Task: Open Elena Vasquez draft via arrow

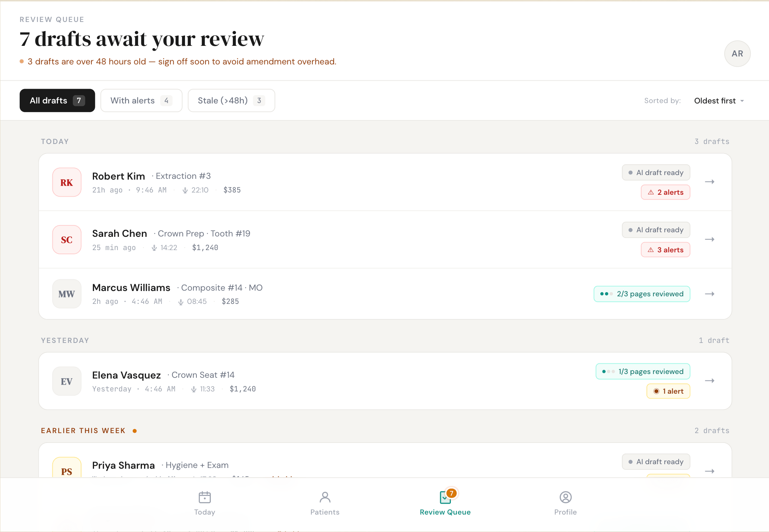Action: point(709,380)
